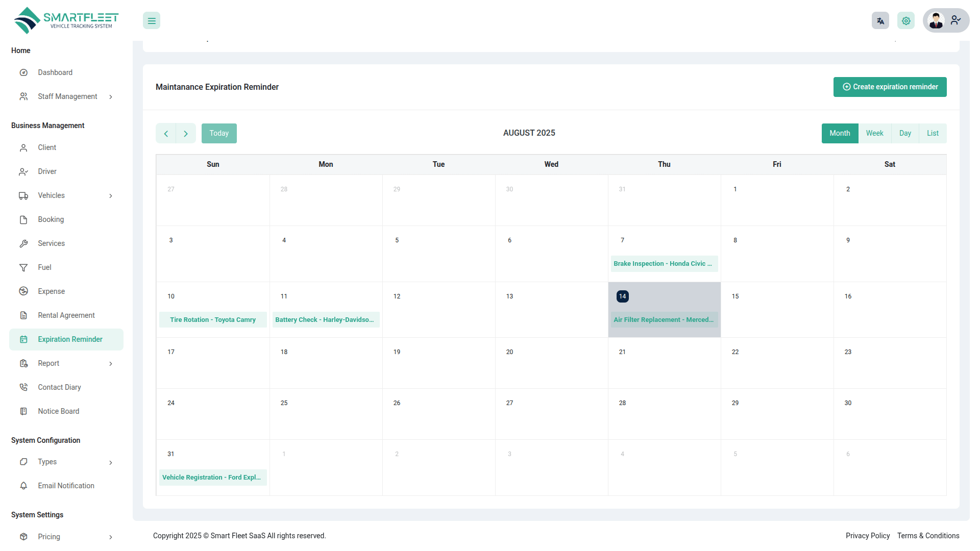Click the user profile avatar

click(x=936, y=21)
